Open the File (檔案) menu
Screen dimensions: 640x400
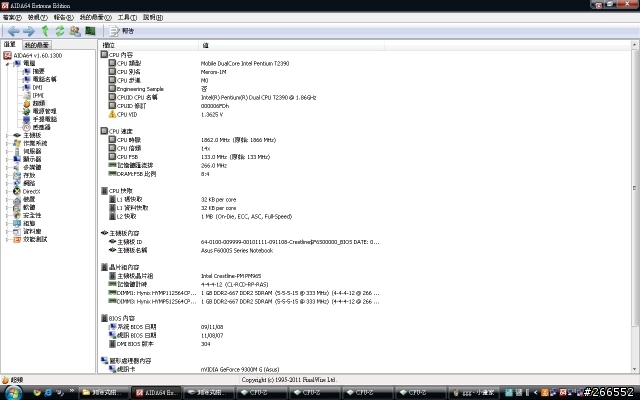pyautogui.click(x=12, y=17)
